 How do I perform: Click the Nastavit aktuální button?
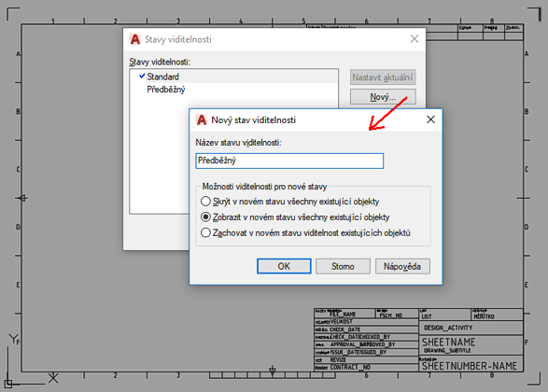[x=383, y=77]
